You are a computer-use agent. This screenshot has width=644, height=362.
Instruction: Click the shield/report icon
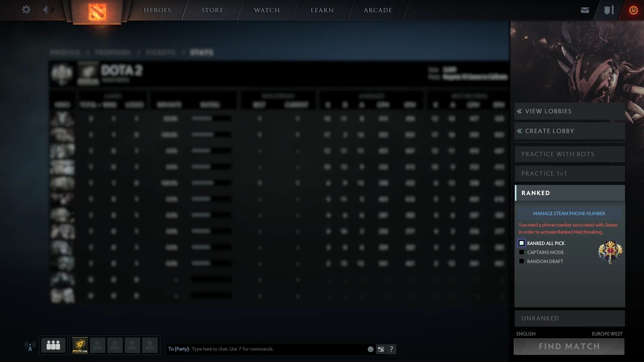click(x=609, y=9)
